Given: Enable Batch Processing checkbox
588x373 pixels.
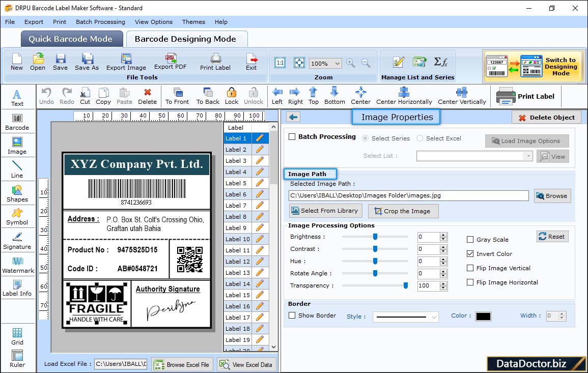Looking at the screenshot, I should [x=292, y=137].
